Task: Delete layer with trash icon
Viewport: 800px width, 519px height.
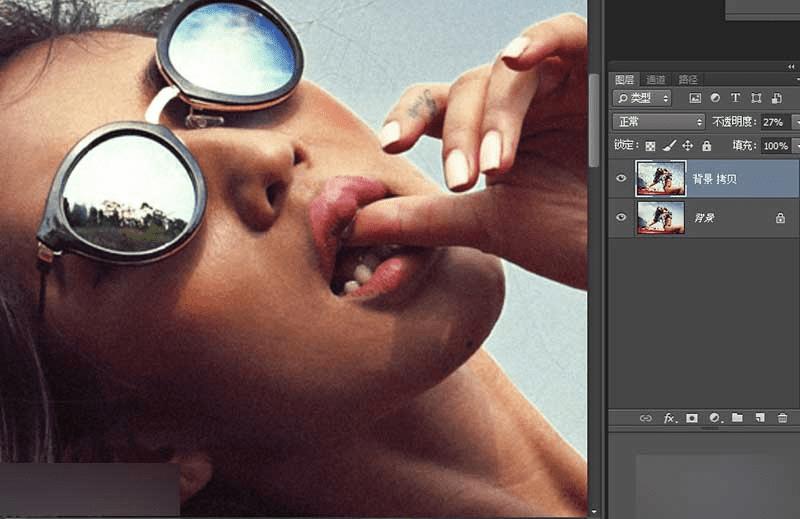Action: 782,418
